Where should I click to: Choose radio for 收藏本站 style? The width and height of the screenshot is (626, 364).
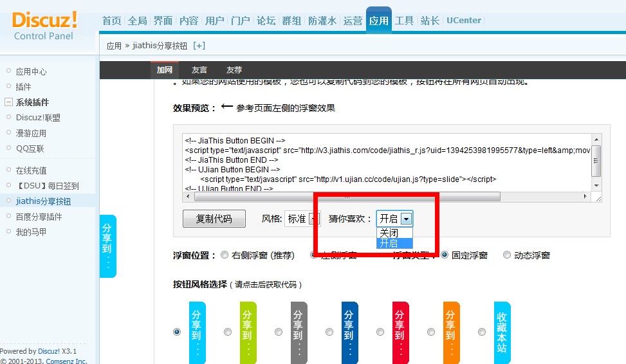pos(482,332)
